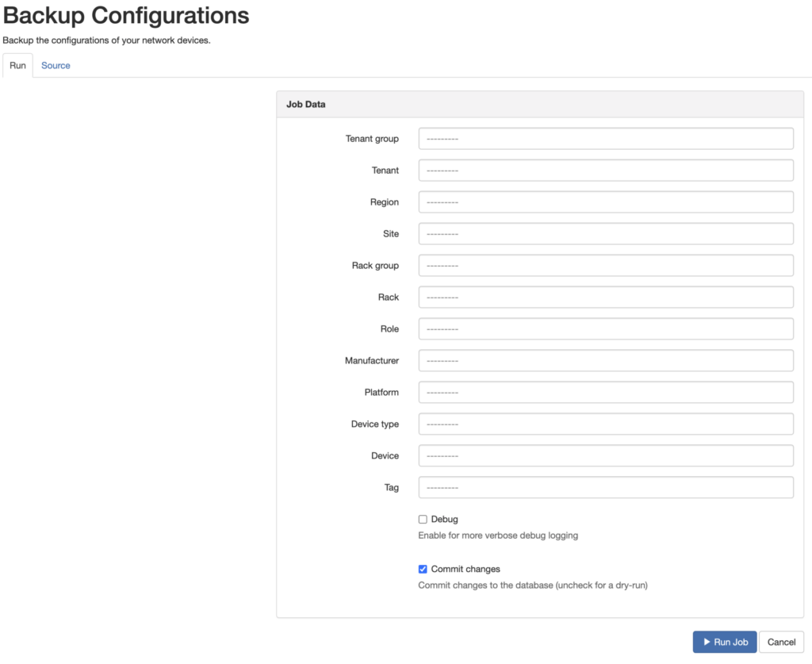Click the play icon on Run Job
Viewport: 812px width, 664px height.
tap(708, 642)
